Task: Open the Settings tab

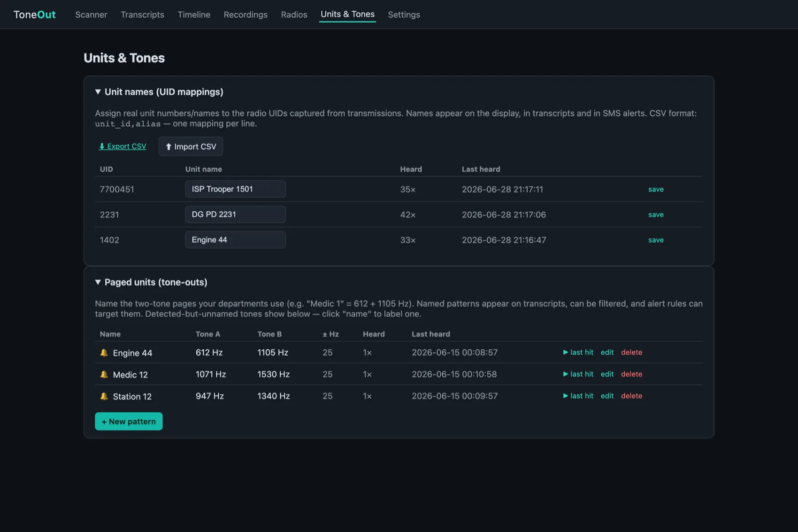Action: [404, 15]
